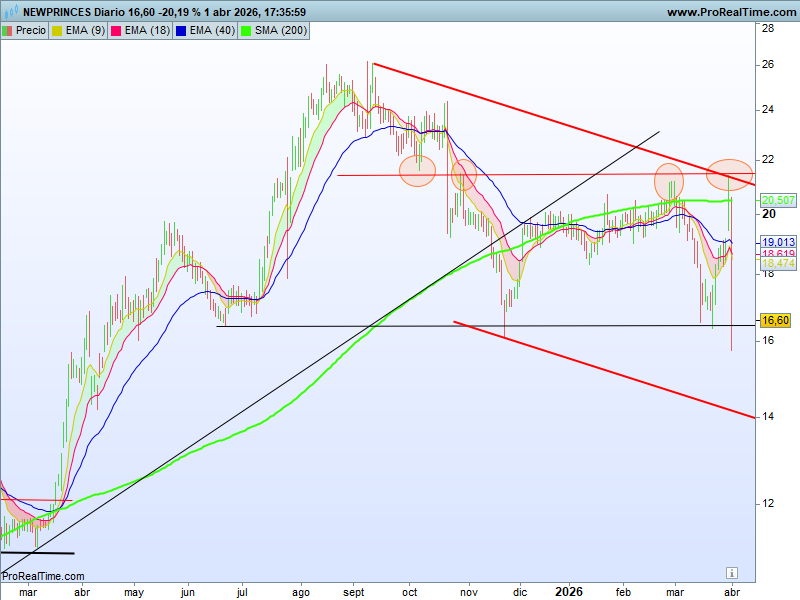Click the 19,013 EMA 40 value label
The image size is (800, 600).
(x=778, y=242)
